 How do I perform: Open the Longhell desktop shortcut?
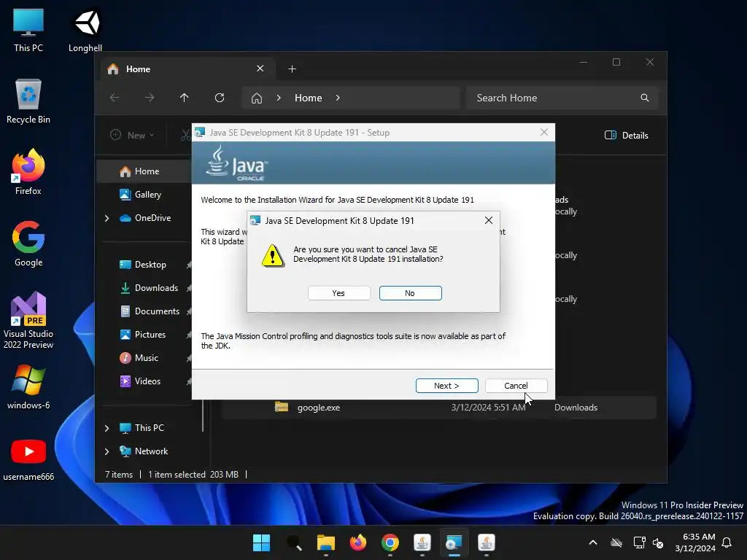(x=85, y=31)
